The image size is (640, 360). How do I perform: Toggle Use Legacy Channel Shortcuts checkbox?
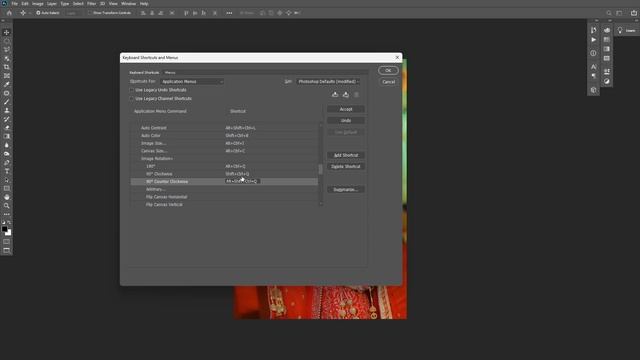(131, 99)
